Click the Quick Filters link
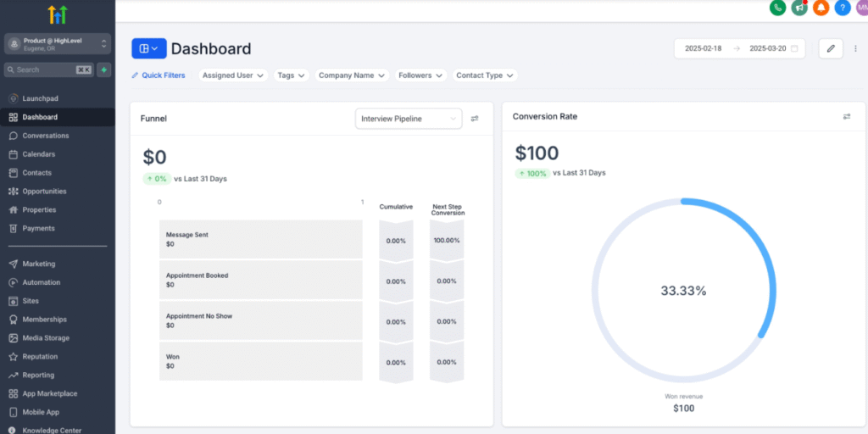 (x=159, y=75)
